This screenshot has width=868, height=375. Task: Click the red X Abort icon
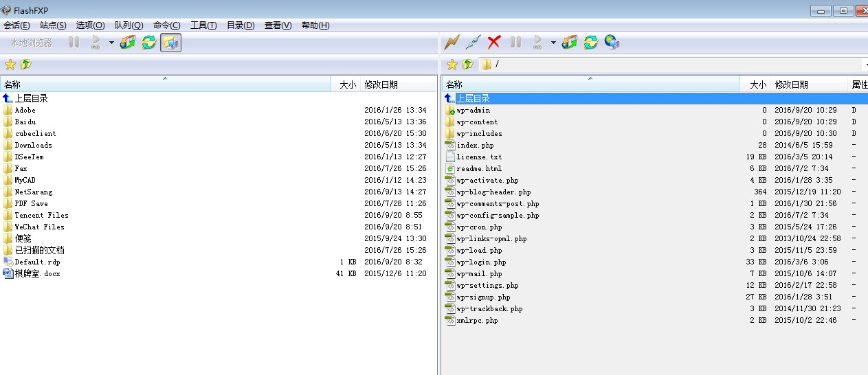tap(493, 43)
